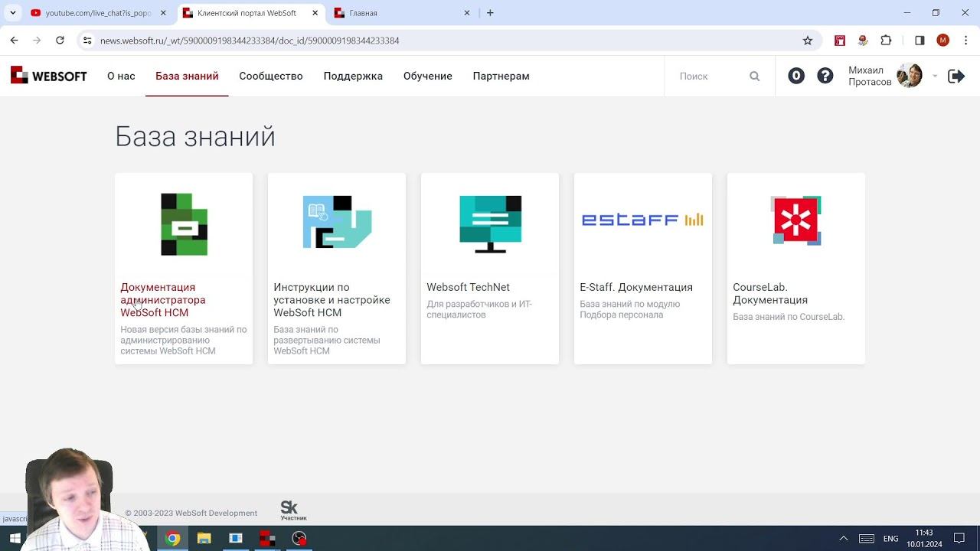Open the red CourseLab logo icon
The width and height of the screenshot is (980, 551).
tap(796, 220)
